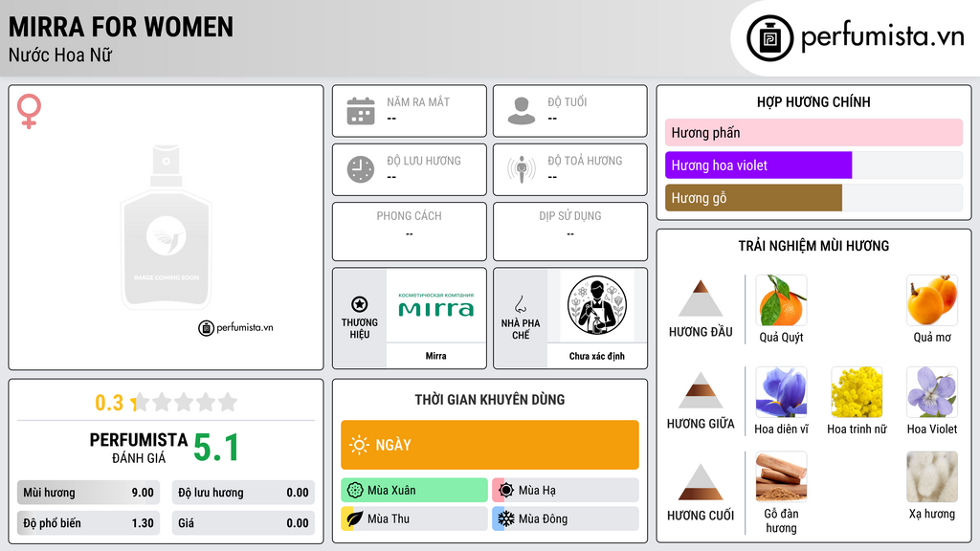
Task: Click the pink female gender symbol
Action: (x=29, y=111)
